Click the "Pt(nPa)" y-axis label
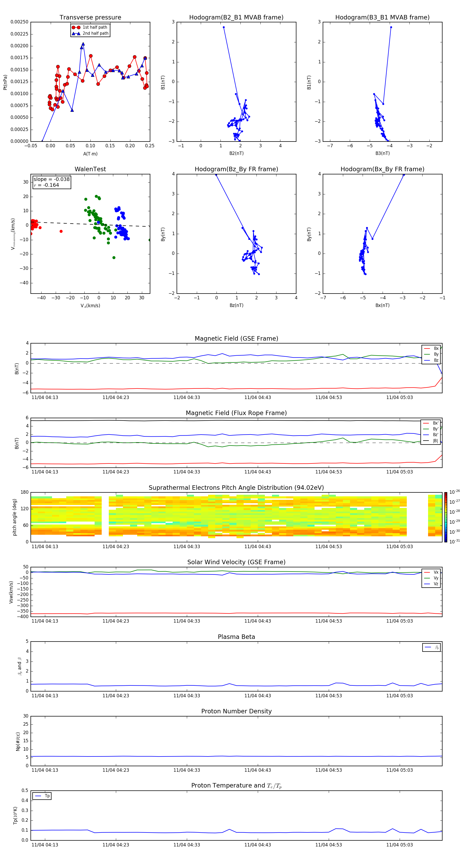The image size is (473, 868). [5, 82]
